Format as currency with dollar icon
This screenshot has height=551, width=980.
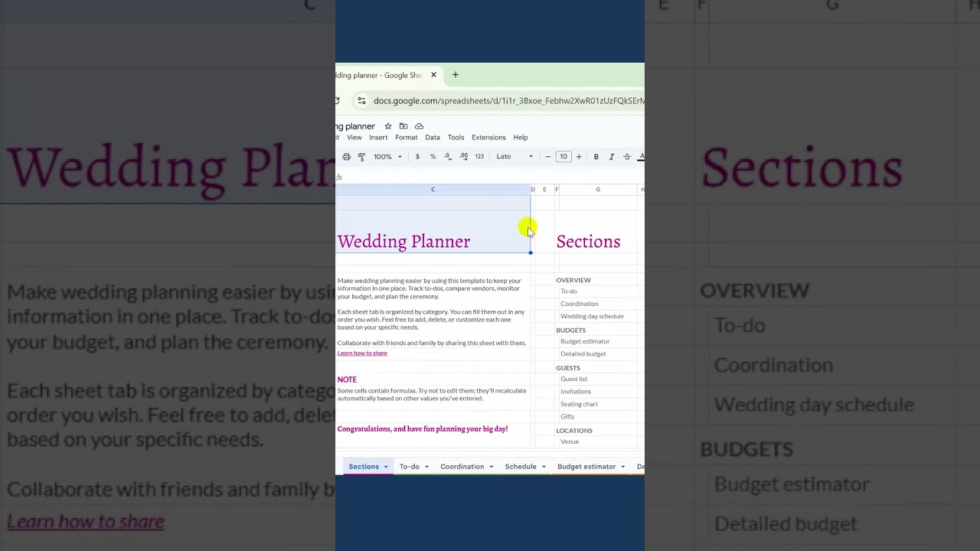(417, 157)
